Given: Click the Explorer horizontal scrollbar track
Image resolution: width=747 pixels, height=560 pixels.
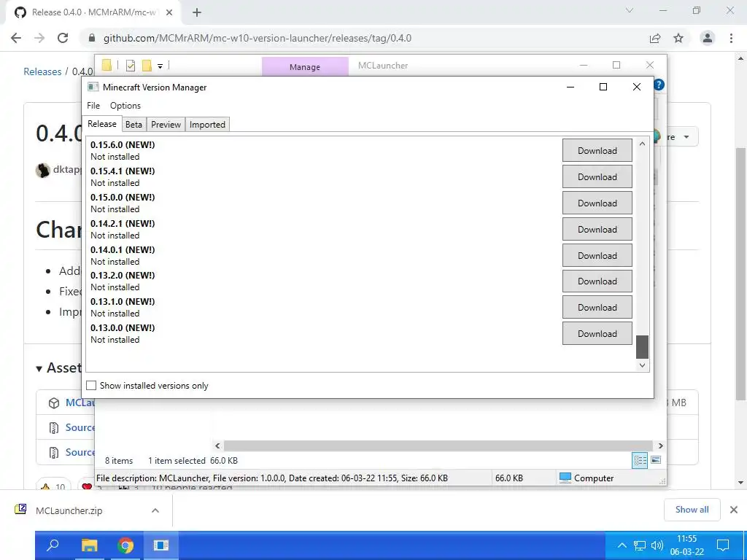Looking at the screenshot, I should click(x=438, y=446).
